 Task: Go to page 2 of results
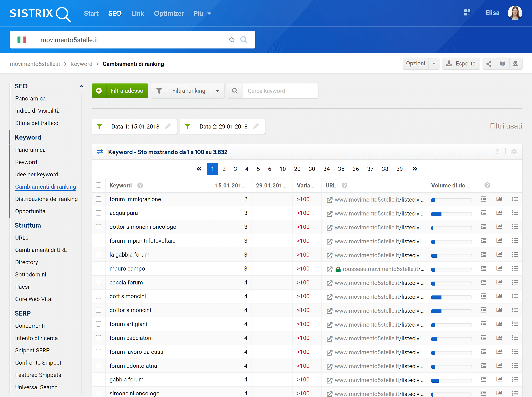pyautogui.click(x=224, y=169)
